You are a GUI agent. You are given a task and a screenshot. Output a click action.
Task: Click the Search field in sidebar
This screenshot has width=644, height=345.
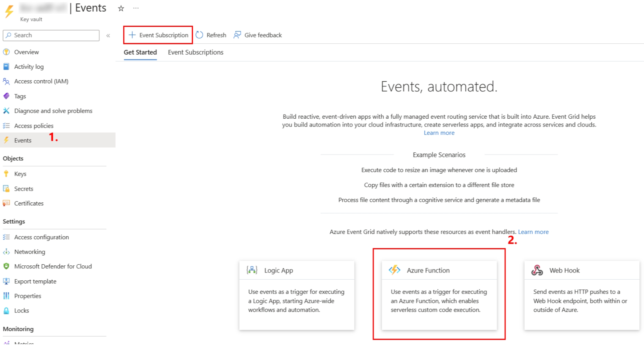tap(55, 35)
